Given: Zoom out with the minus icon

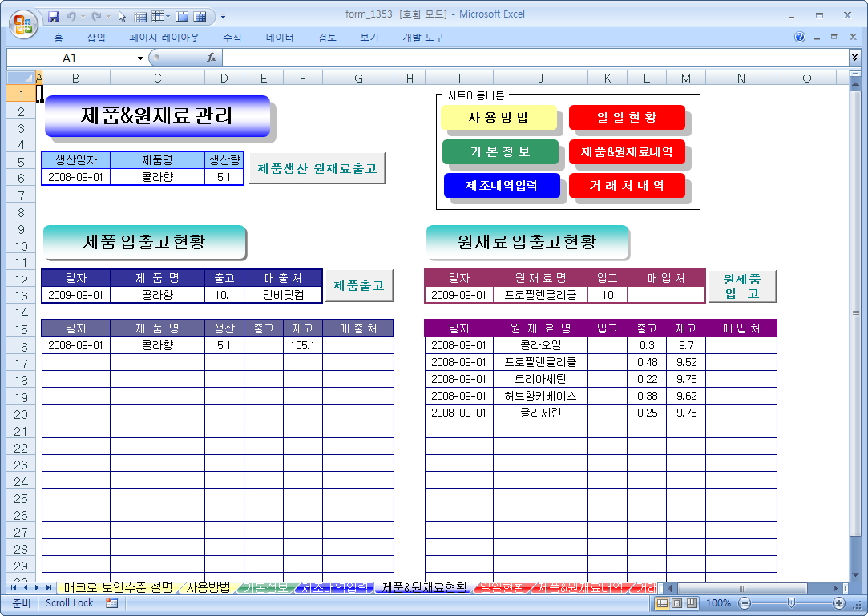Looking at the screenshot, I should pos(745,602).
